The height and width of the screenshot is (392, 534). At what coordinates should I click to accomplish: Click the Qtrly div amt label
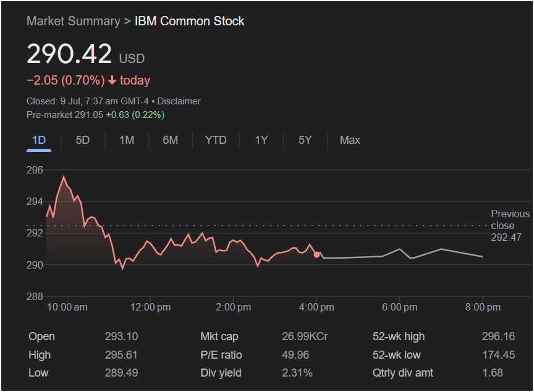(403, 373)
